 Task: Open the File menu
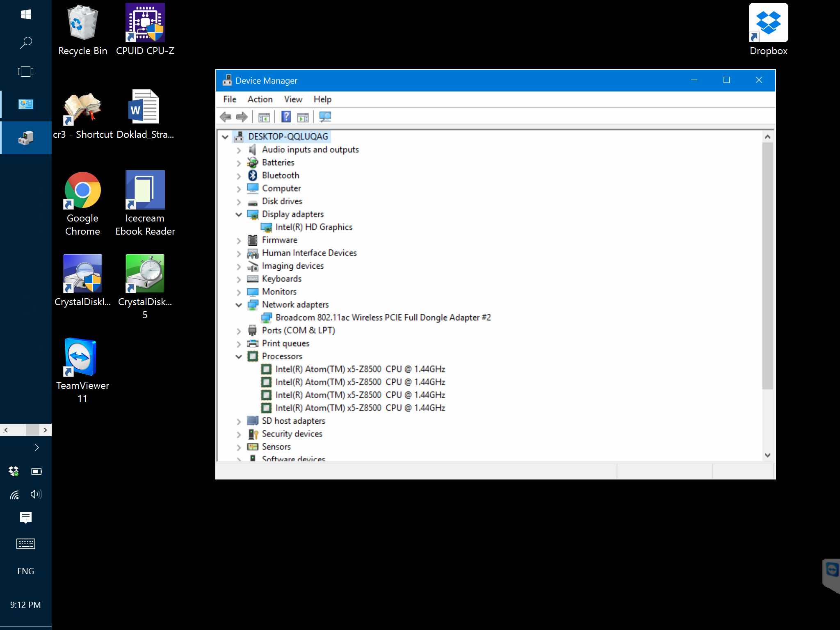click(x=230, y=99)
